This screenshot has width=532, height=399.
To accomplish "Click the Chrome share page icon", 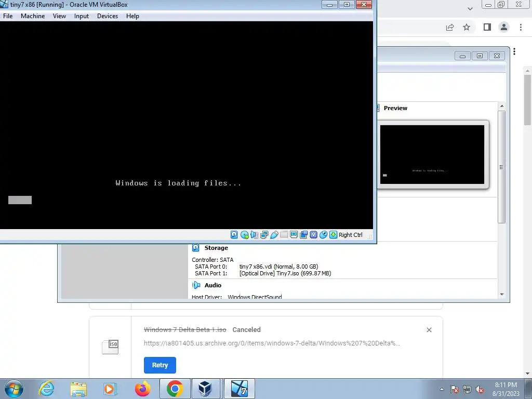I will point(450,27).
